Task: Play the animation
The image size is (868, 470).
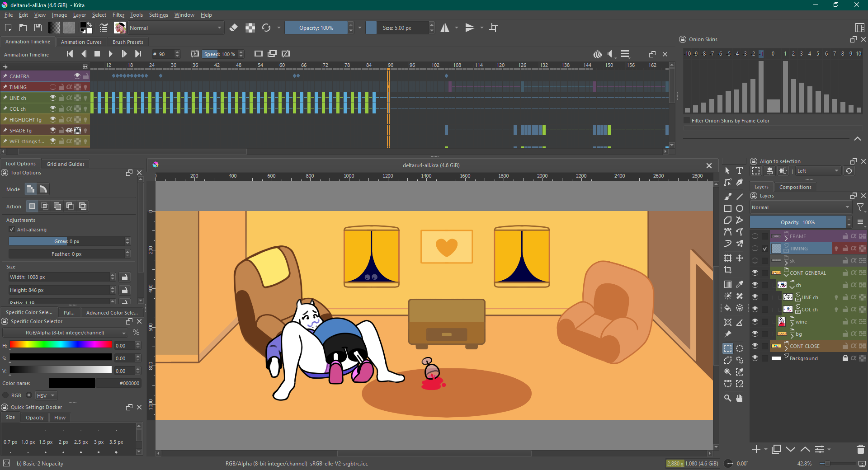Action: click(110, 54)
